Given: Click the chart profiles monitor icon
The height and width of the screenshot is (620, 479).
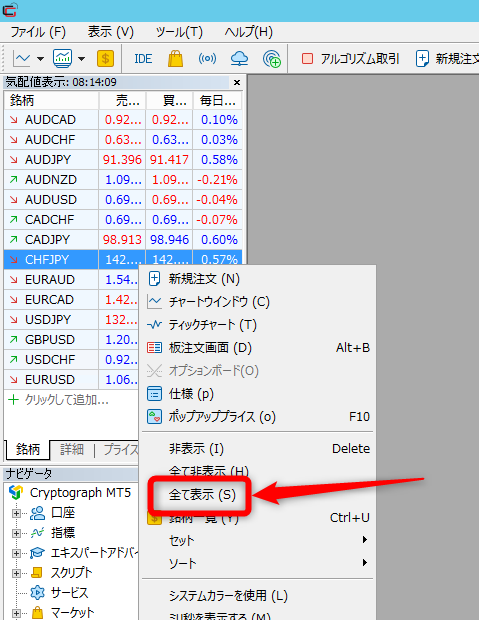Looking at the screenshot, I should [62, 59].
